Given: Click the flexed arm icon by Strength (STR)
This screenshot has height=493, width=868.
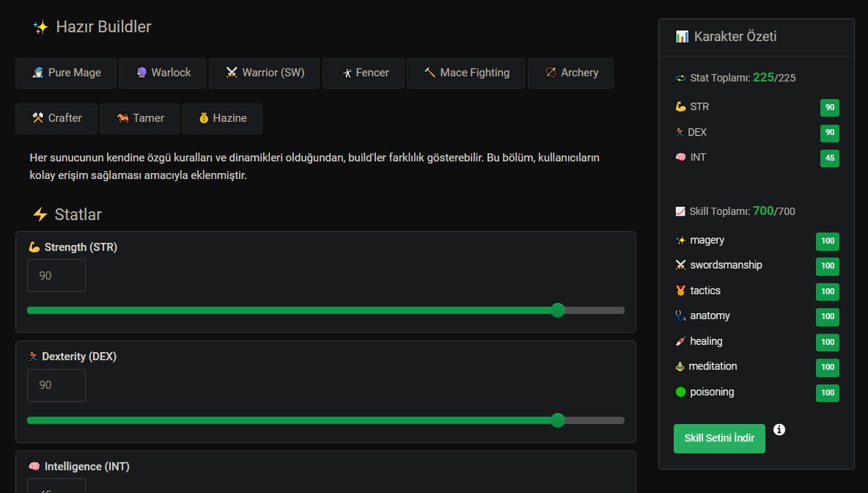Looking at the screenshot, I should (34, 247).
